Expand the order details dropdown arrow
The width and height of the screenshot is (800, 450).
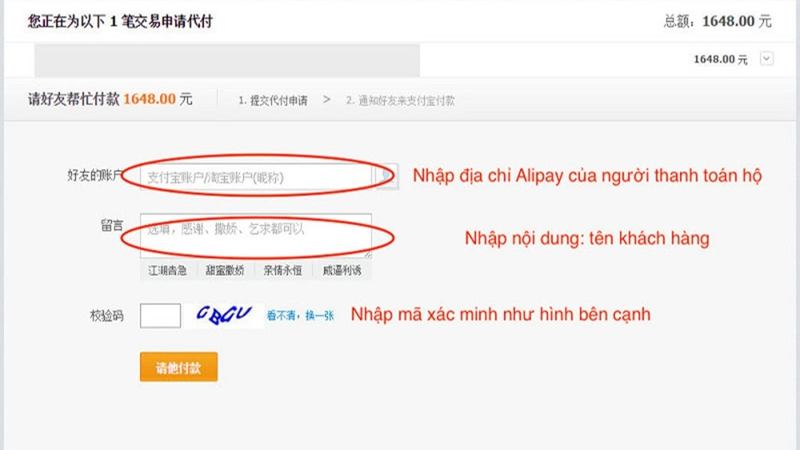(x=767, y=59)
